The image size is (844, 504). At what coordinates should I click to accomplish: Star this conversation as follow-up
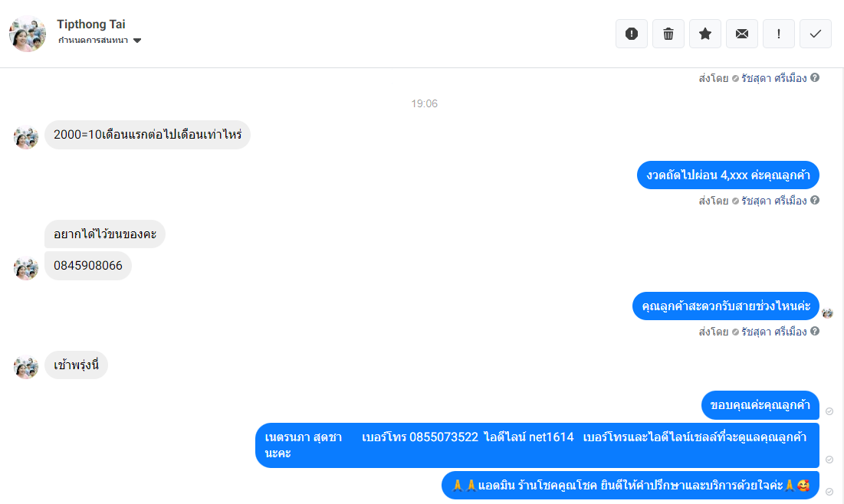(x=705, y=34)
